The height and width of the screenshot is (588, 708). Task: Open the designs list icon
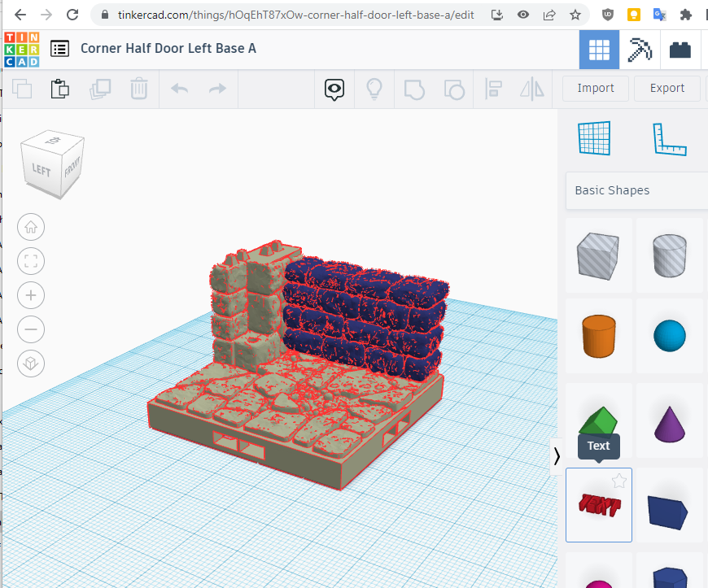(x=60, y=49)
